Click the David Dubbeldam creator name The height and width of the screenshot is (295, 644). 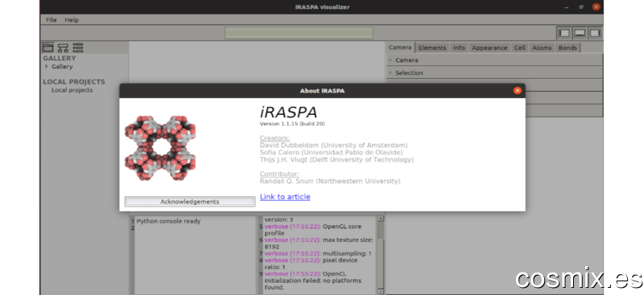click(x=334, y=145)
